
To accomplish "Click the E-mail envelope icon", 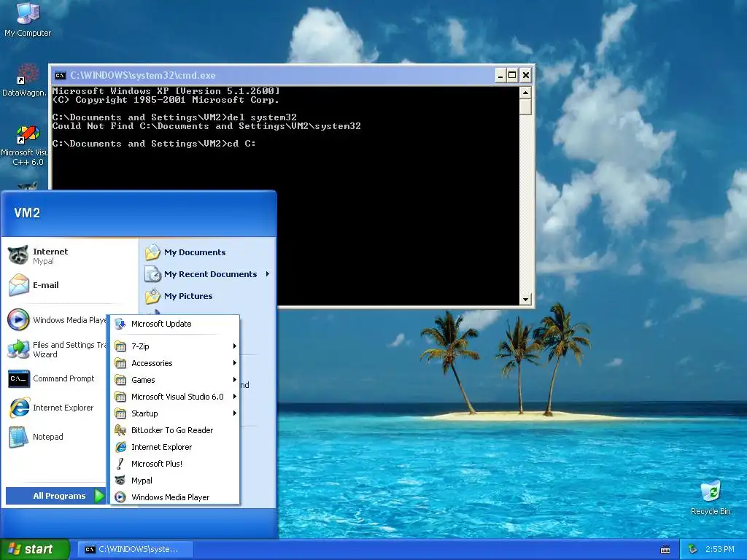I will [18, 285].
